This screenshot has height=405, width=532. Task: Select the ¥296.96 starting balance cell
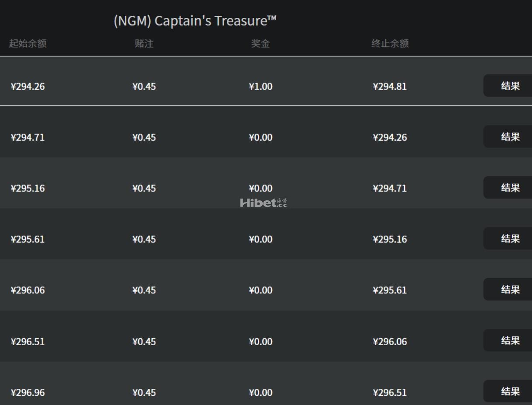point(28,392)
